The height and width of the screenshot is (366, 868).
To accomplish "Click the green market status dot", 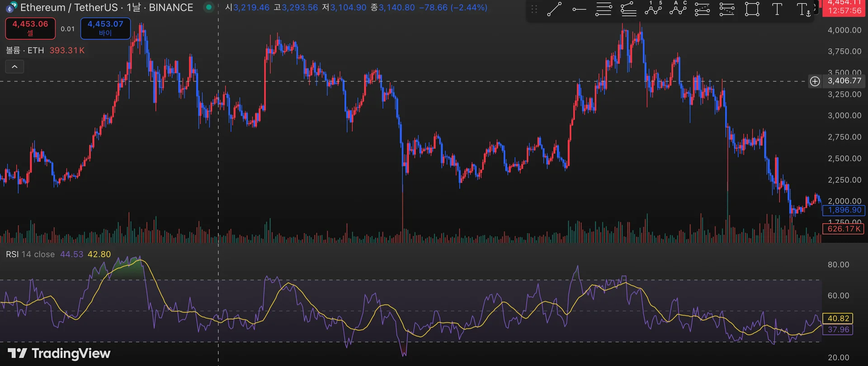I will pyautogui.click(x=208, y=7).
